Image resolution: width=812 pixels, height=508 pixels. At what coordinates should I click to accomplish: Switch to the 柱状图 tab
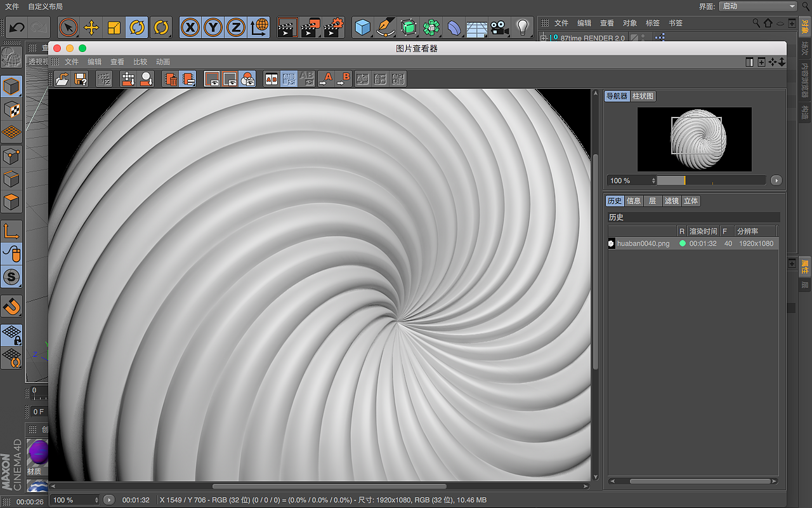643,97
